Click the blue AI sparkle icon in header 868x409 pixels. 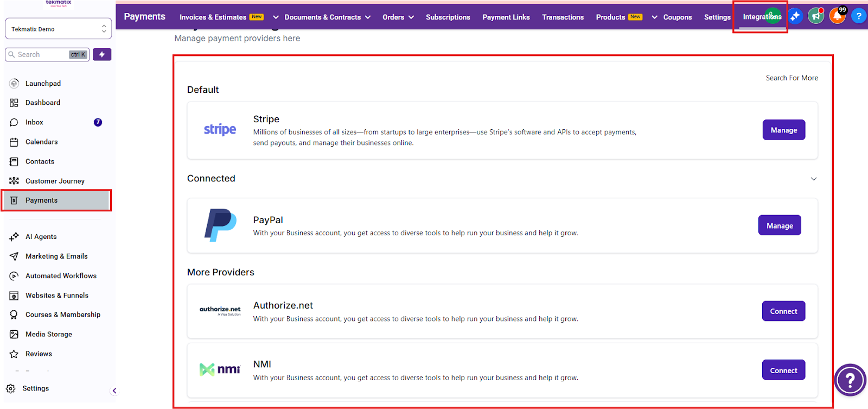pyautogui.click(x=795, y=16)
